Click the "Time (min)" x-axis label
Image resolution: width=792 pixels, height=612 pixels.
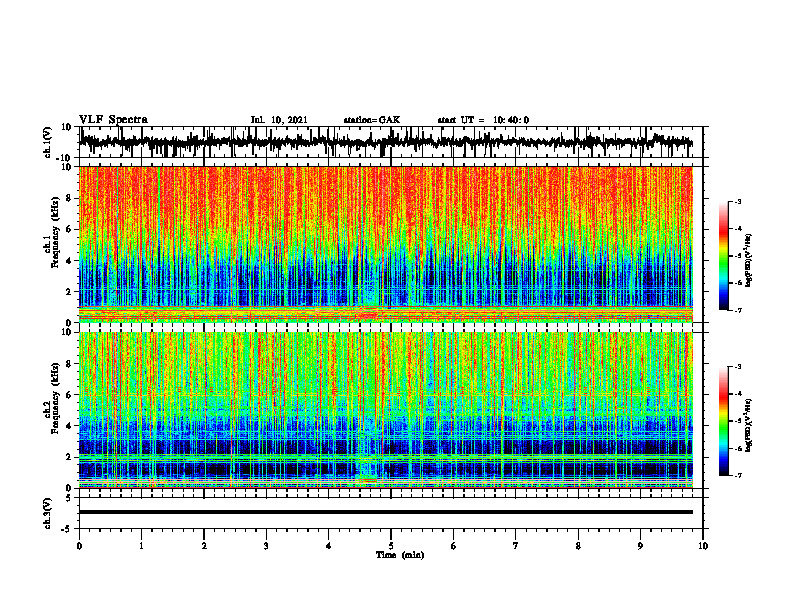point(400,555)
